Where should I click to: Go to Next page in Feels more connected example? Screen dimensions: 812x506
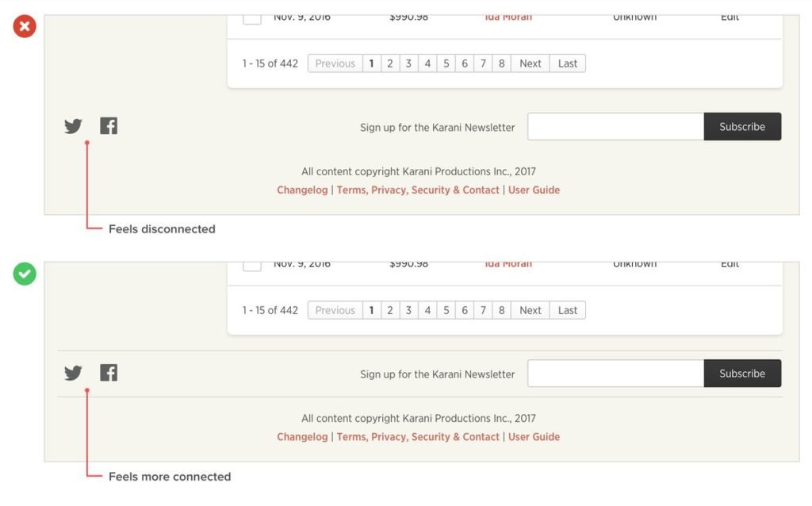pos(530,310)
